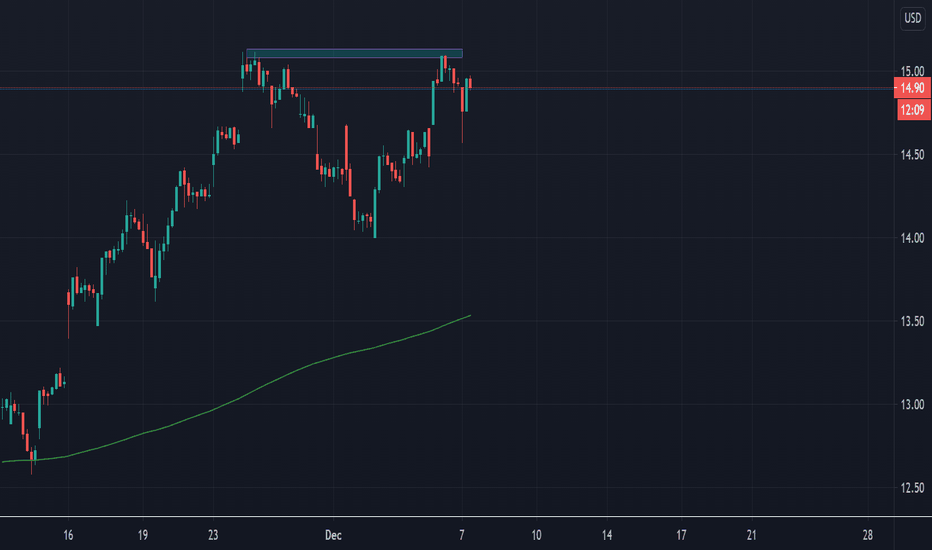Image resolution: width=932 pixels, height=550 pixels.
Task: Click the 14 date label on time axis
Action: pos(607,535)
